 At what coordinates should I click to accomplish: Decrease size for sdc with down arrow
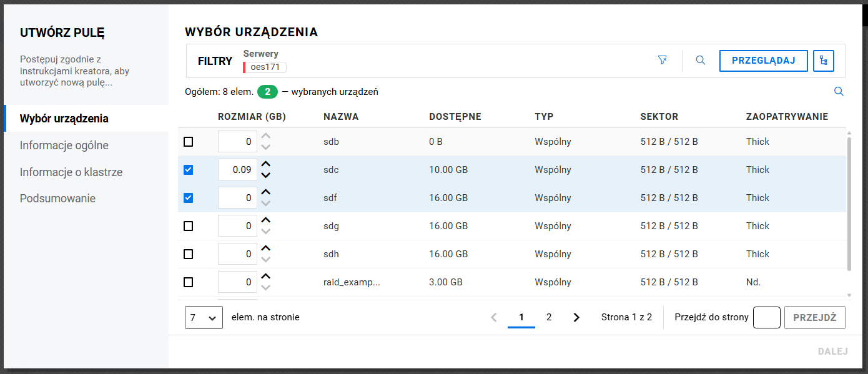[266, 175]
